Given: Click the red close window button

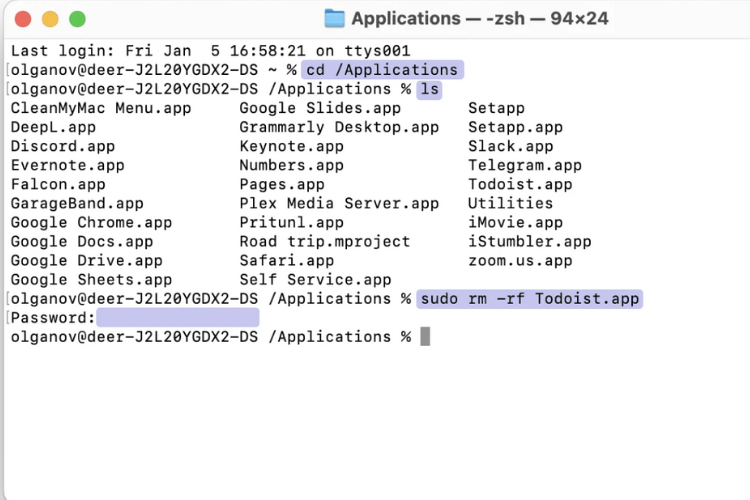Looking at the screenshot, I should coord(23,19).
